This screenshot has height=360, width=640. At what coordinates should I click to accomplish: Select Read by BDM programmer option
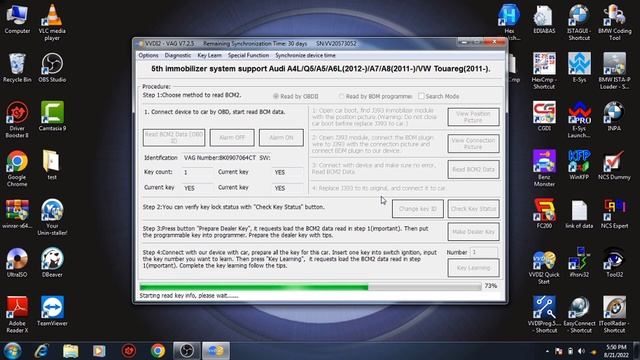376,96
